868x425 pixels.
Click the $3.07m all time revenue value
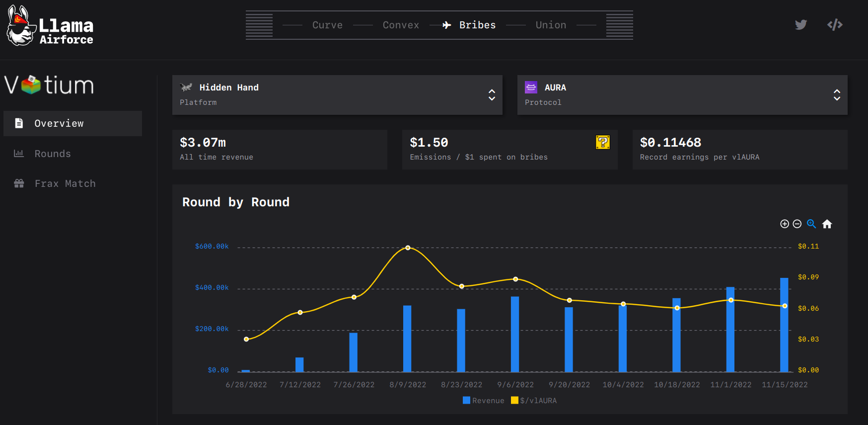pyautogui.click(x=203, y=143)
